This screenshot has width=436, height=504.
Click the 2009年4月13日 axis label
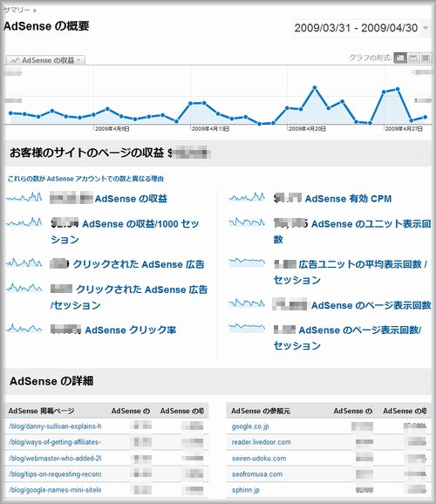coord(211,128)
